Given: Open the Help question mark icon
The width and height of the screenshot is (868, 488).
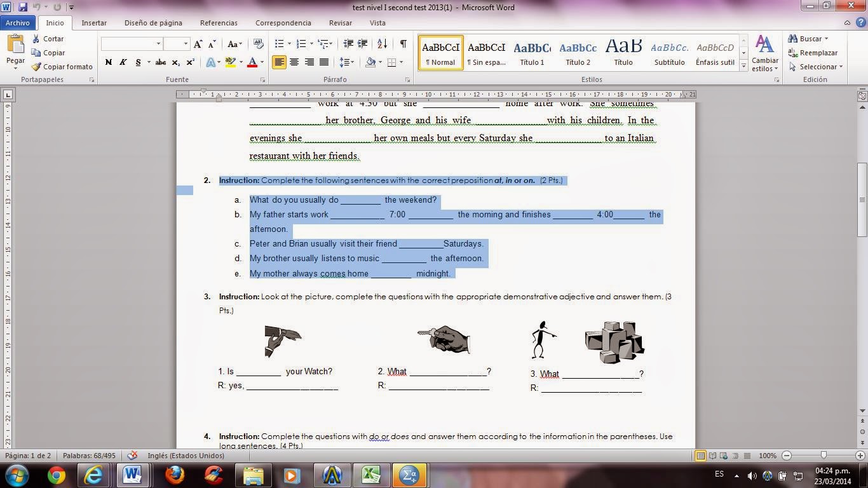Looking at the screenshot, I should click(x=860, y=23).
